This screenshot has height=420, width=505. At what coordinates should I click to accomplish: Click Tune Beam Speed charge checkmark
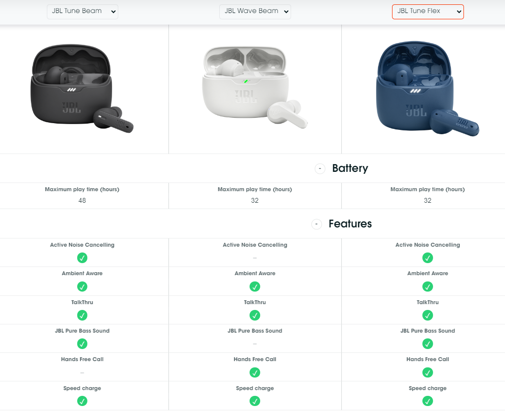click(x=83, y=401)
